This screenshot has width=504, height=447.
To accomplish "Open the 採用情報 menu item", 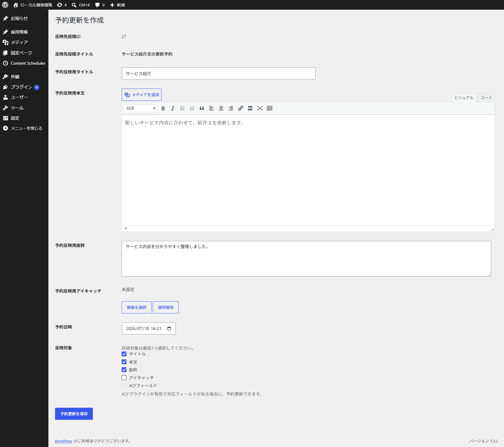I will (x=24, y=32).
